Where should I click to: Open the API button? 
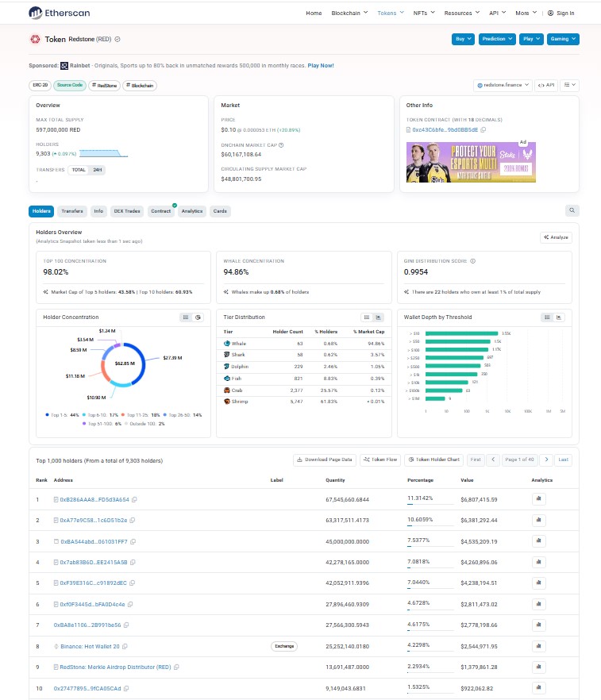[546, 85]
